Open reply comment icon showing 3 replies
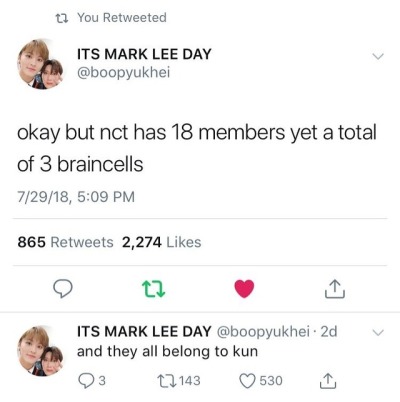The height and width of the screenshot is (402, 400). click(92, 381)
